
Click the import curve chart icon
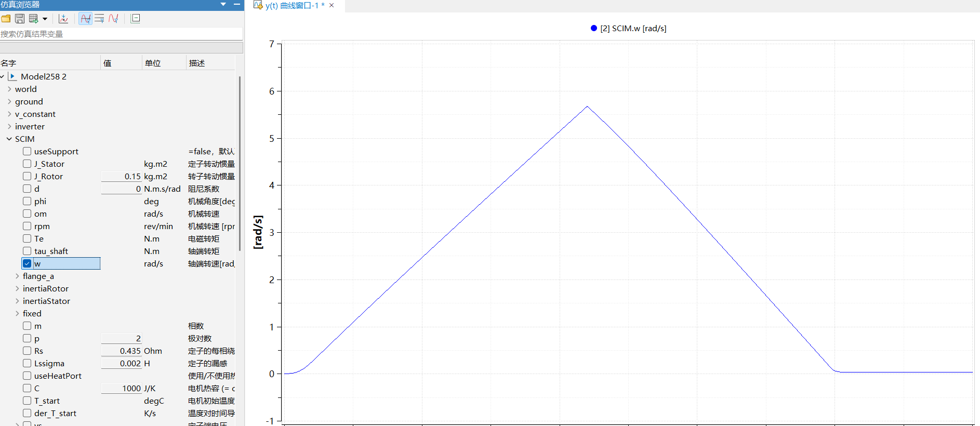(63, 19)
